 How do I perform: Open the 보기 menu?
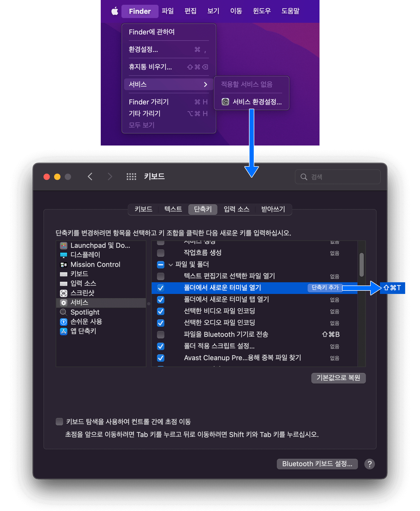213,11
